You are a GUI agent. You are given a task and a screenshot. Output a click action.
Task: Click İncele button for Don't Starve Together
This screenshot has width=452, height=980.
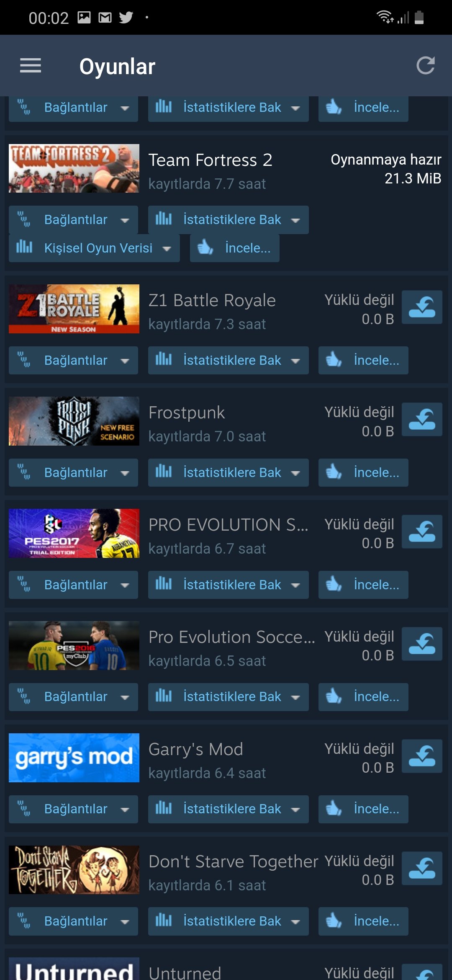coord(363,921)
